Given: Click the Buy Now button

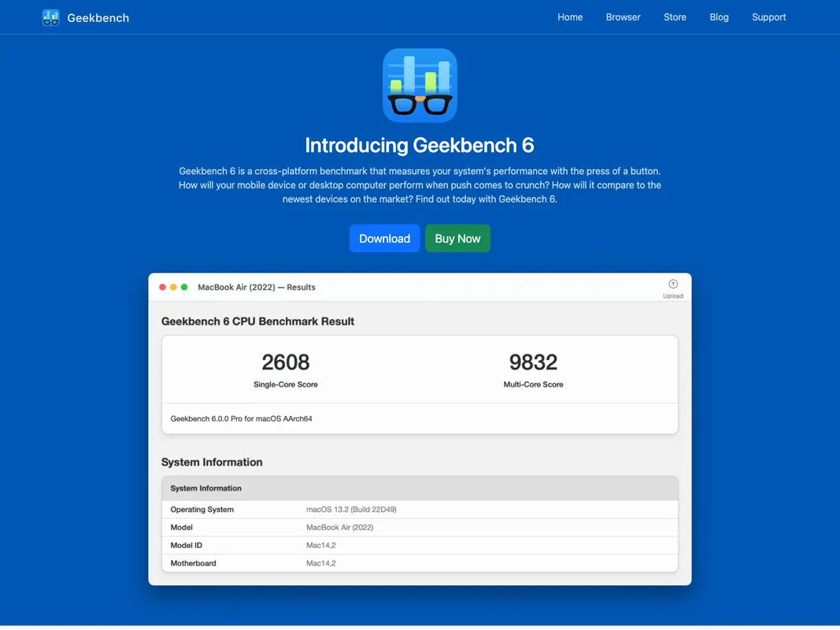Looking at the screenshot, I should tap(457, 238).
